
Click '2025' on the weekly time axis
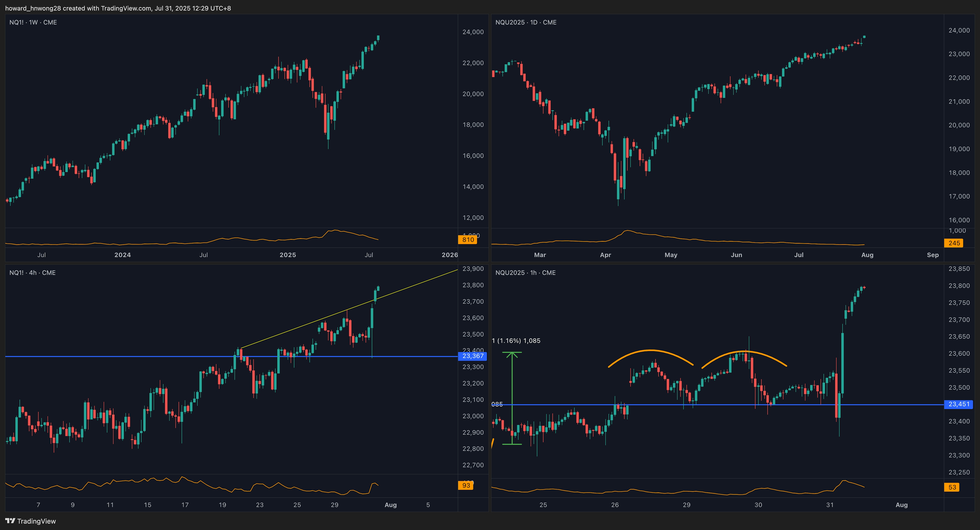click(288, 255)
